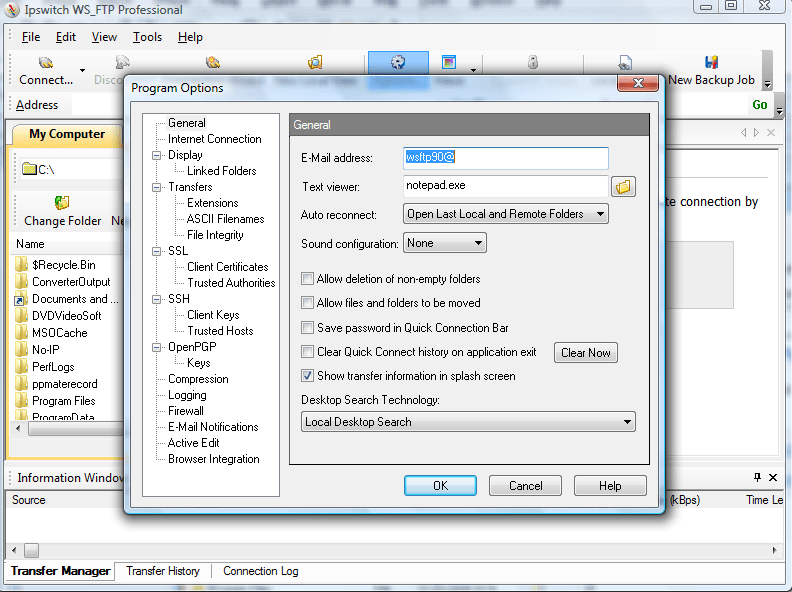Viewport: 792px width, 592px height.
Task: Click the Options gear toolbar icon
Action: [x=398, y=63]
